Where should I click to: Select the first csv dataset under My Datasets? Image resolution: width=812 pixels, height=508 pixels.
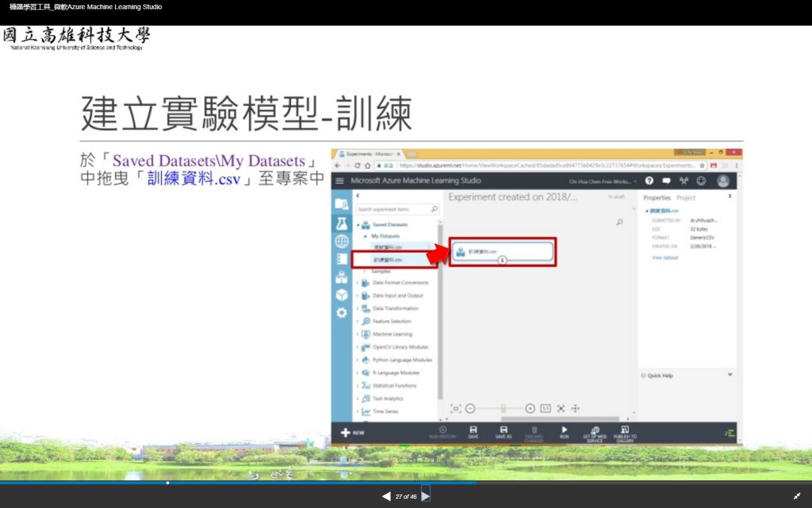click(x=389, y=248)
